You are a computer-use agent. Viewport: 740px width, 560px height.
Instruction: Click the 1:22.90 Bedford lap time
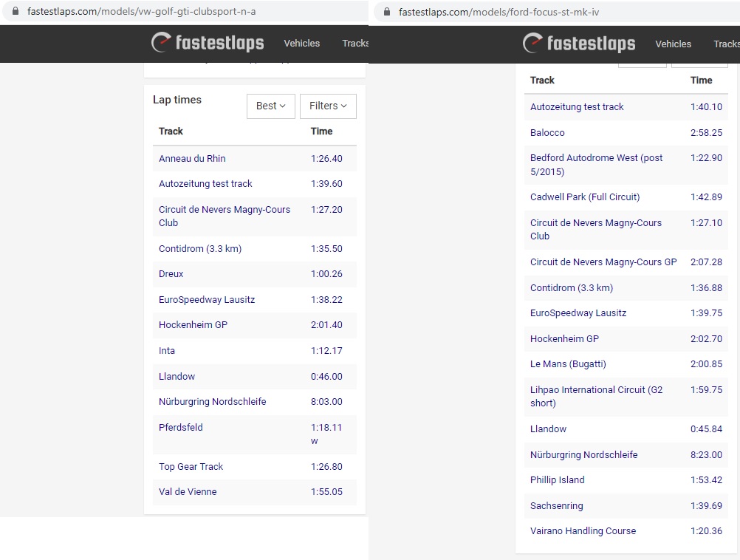click(707, 157)
